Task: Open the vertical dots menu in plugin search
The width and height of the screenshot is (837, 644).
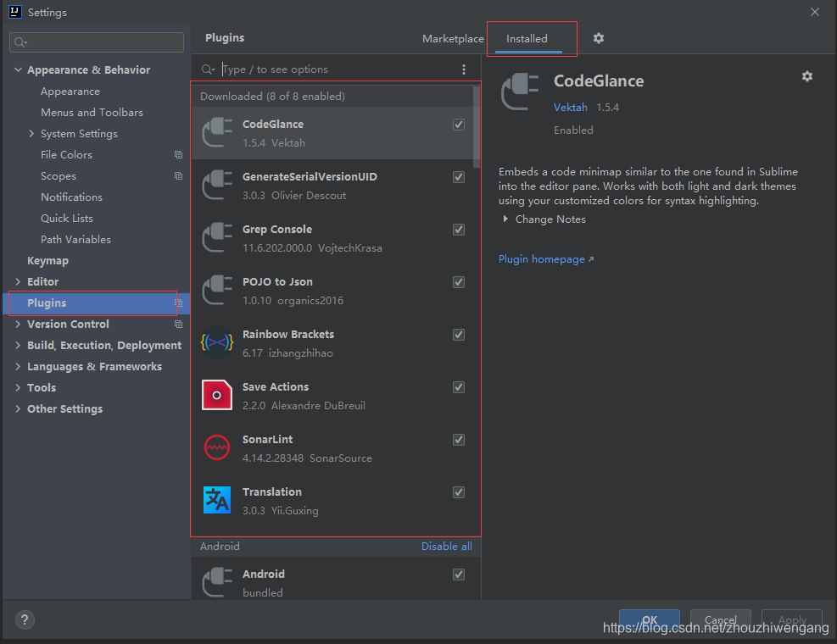Action: pos(463,69)
